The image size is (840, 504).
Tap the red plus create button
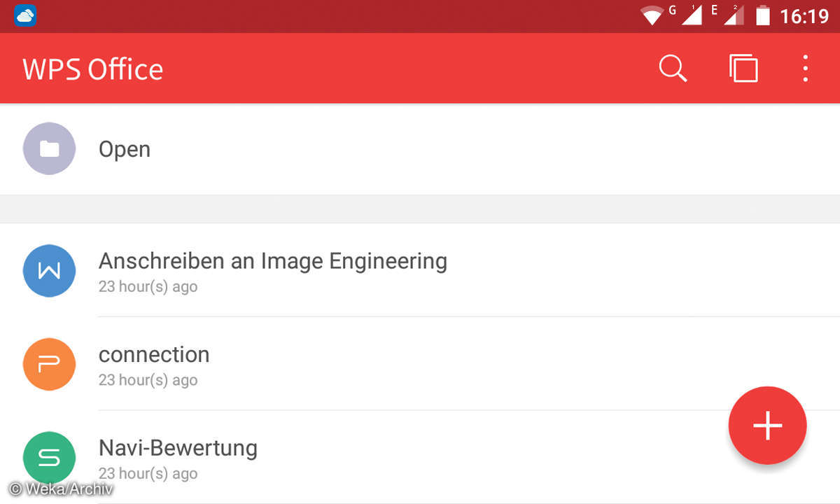(x=767, y=425)
